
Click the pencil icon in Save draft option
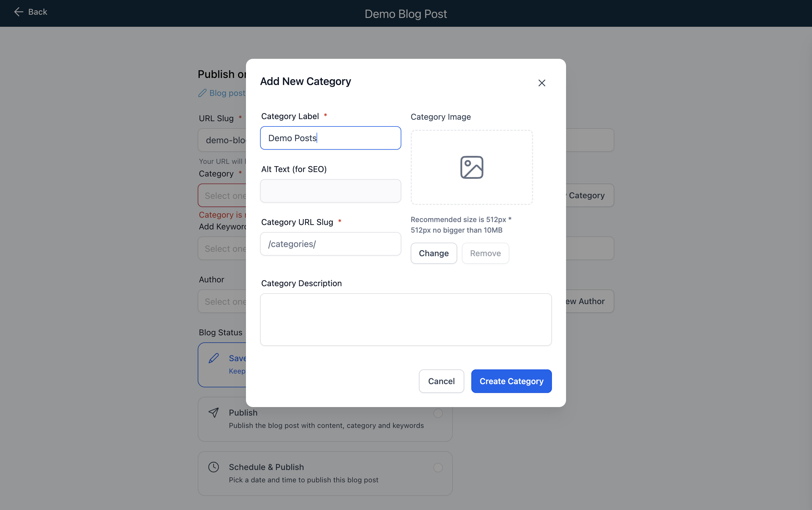[214, 358]
